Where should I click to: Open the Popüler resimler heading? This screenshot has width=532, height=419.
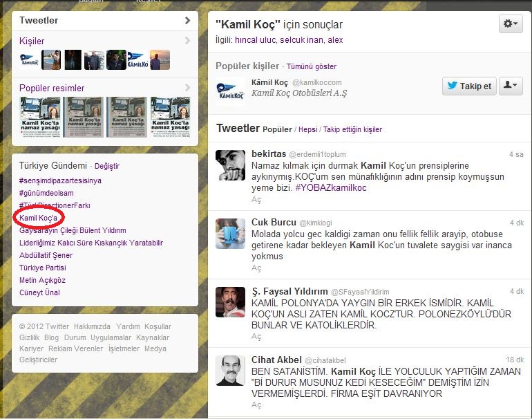click(52, 89)
